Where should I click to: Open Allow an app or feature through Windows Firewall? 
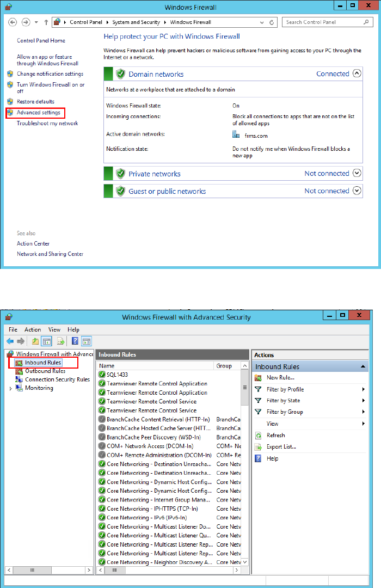pos(48,60)
